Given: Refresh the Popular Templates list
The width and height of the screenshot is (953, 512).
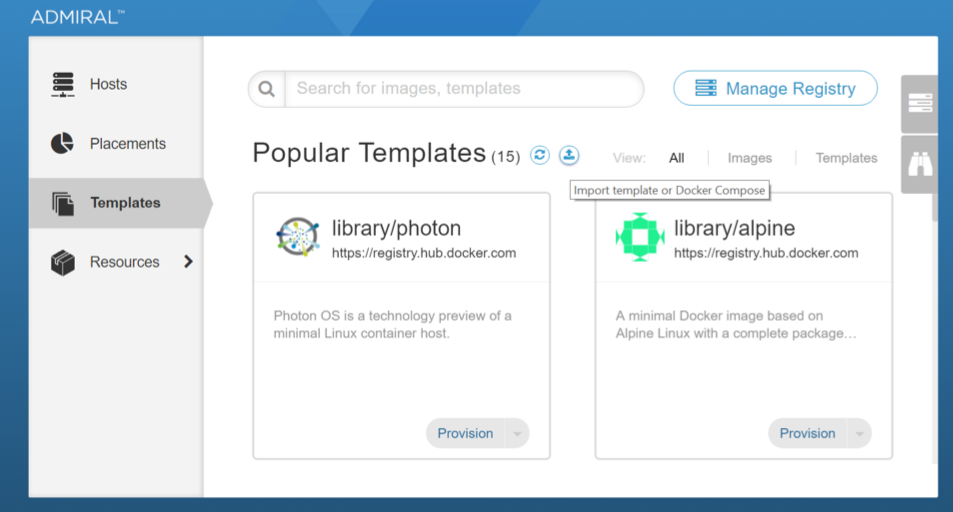Looking at the screenshot, I should (x=540, y=155).
